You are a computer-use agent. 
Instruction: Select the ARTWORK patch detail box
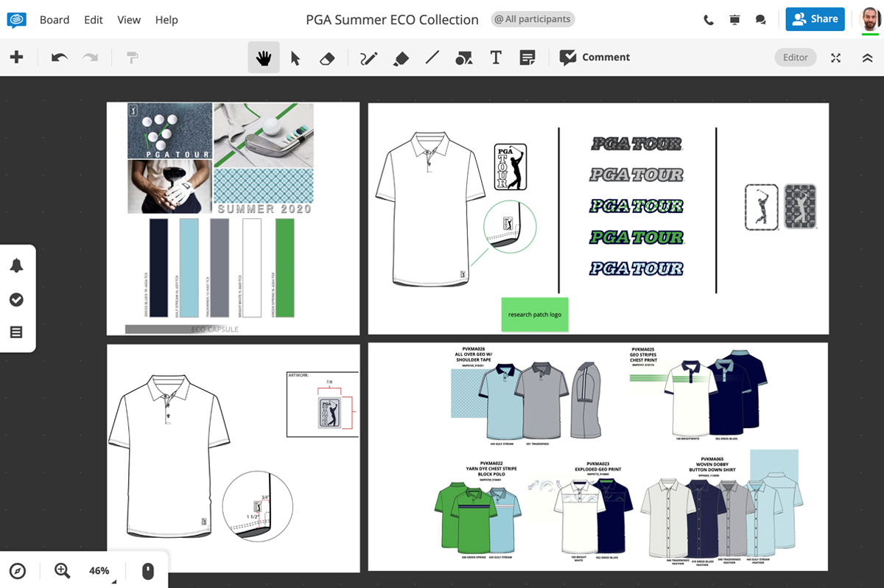323,405
